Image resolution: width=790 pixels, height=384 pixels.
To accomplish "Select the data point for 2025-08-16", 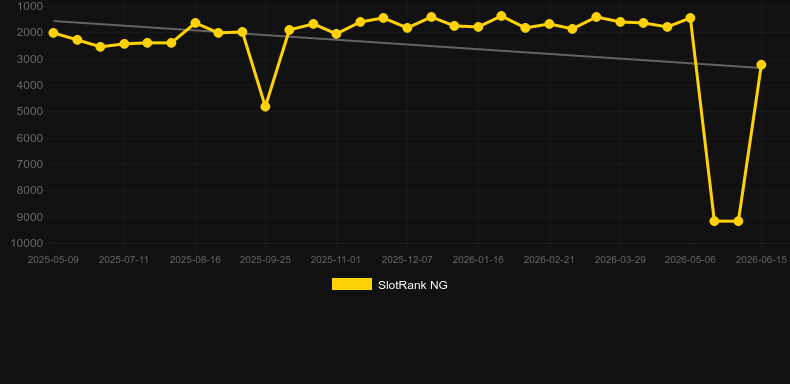I will click(x=195, y=23).
